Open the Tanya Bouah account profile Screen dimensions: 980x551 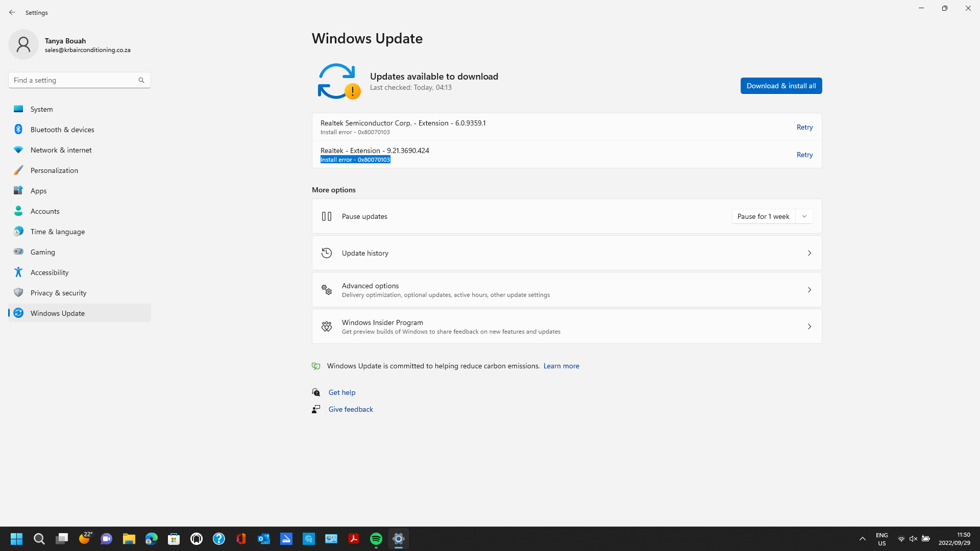[70, 45]
